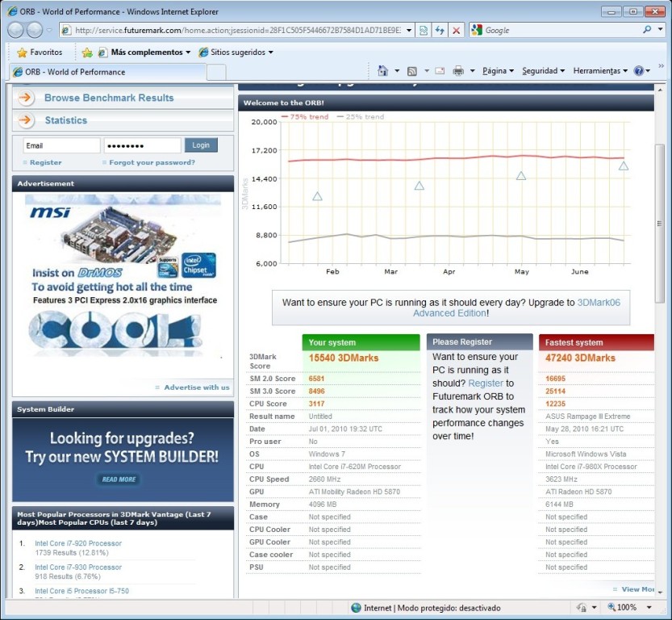Screen dimensions: 672x620
Task: Click the Register link under Email field
Action: pos(46,162)
